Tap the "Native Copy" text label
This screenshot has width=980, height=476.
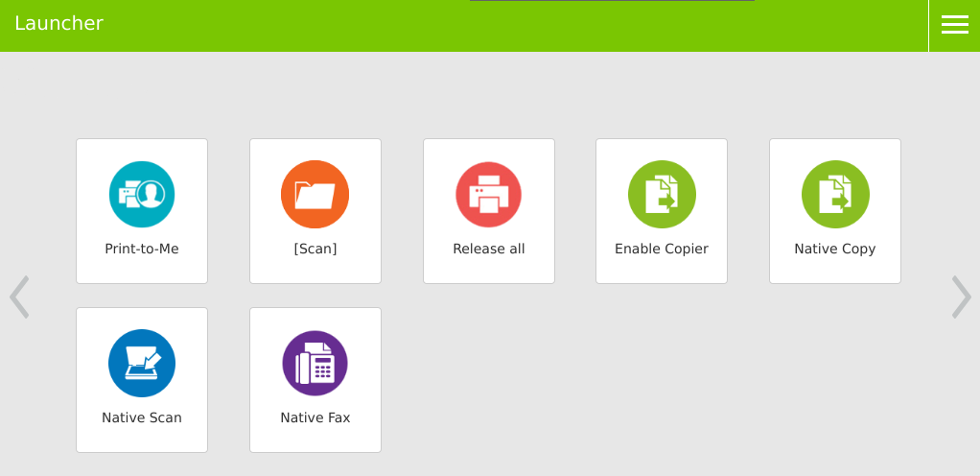tap(835, 249)
